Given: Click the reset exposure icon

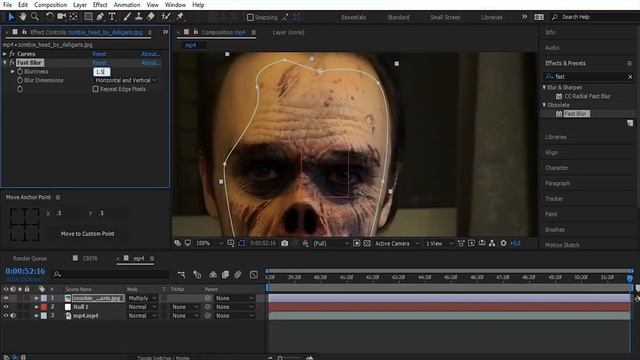Looking at the screenshot, I should (x=503, y=243).
